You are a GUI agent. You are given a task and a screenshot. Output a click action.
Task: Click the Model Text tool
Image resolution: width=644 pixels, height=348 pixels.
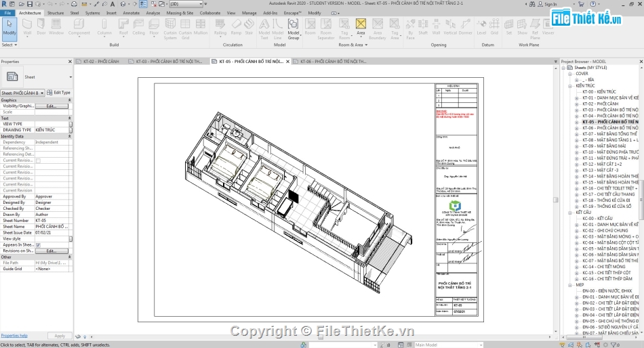click(264, 28)
